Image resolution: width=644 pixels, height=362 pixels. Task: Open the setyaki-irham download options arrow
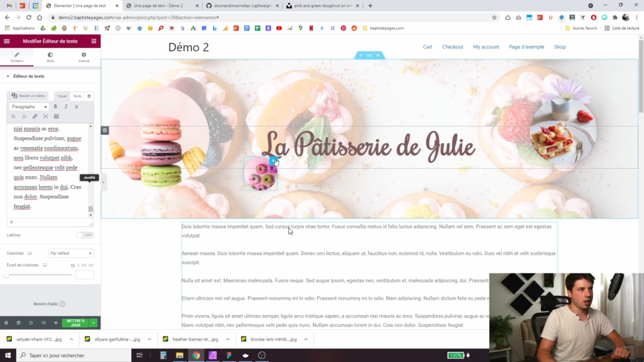pos(71,339)
